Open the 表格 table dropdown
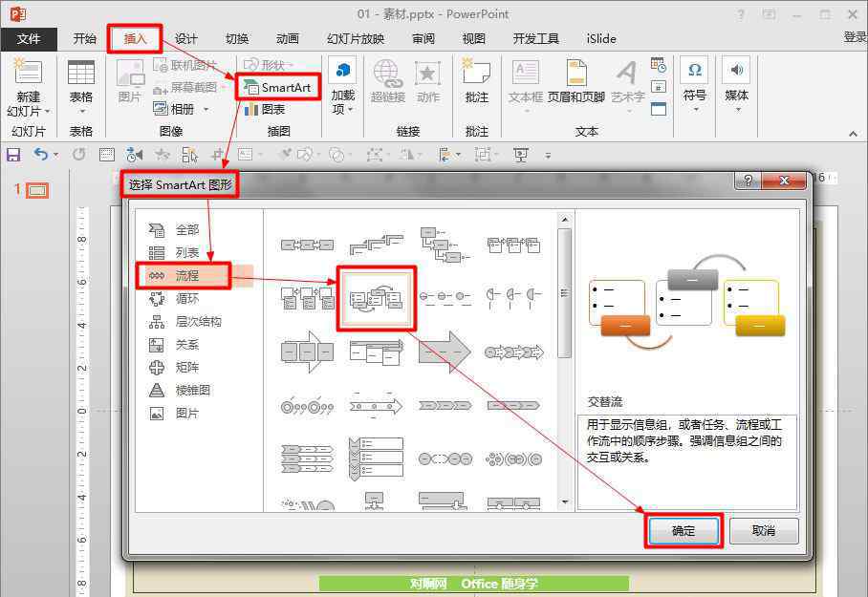 point(81,88)
